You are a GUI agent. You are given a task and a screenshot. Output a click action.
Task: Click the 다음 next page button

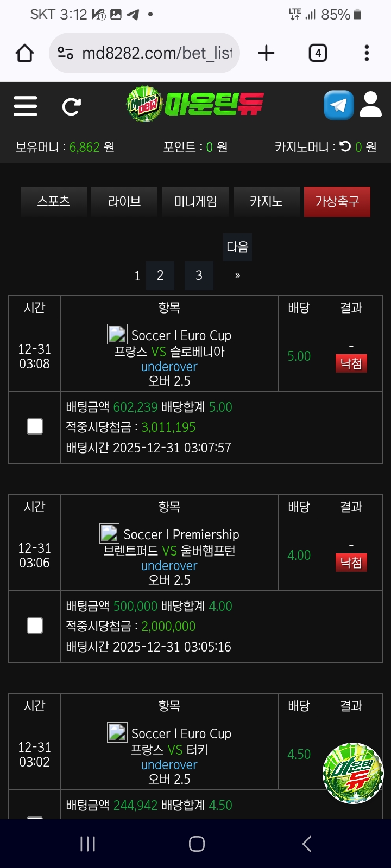(237, 247)
